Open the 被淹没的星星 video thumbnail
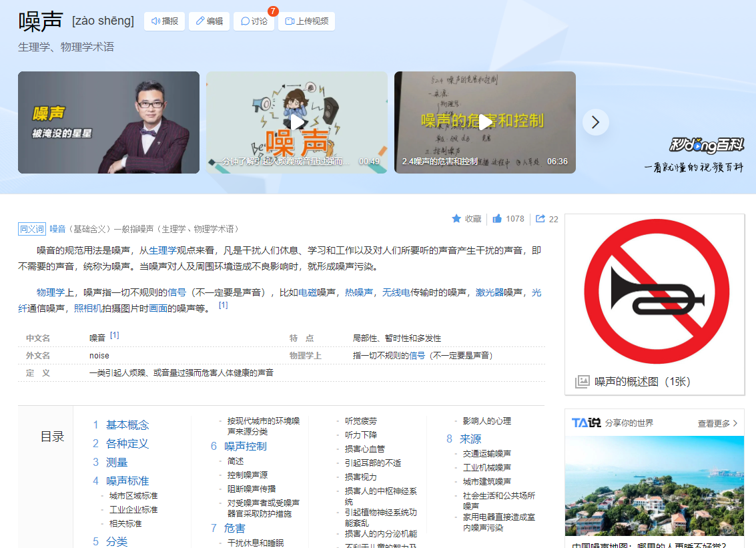 [109, 123]
